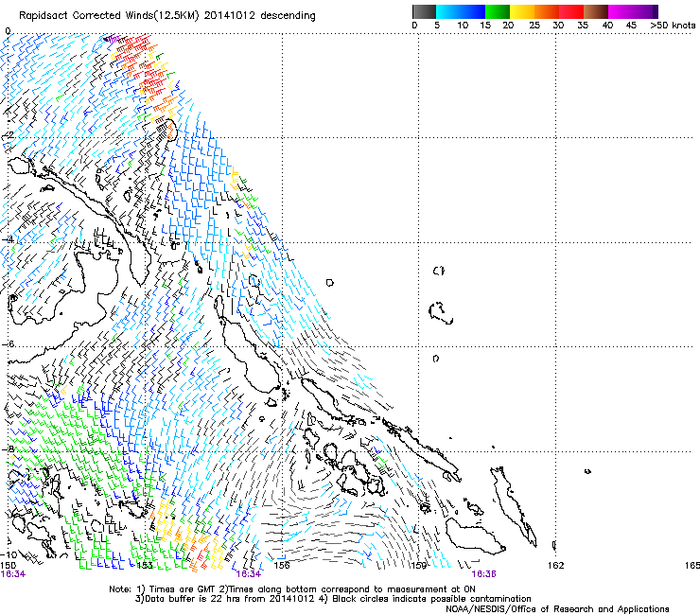Click the '-2' latitude axis label
The image size is (700, 615).
click(x=8, y=135)
